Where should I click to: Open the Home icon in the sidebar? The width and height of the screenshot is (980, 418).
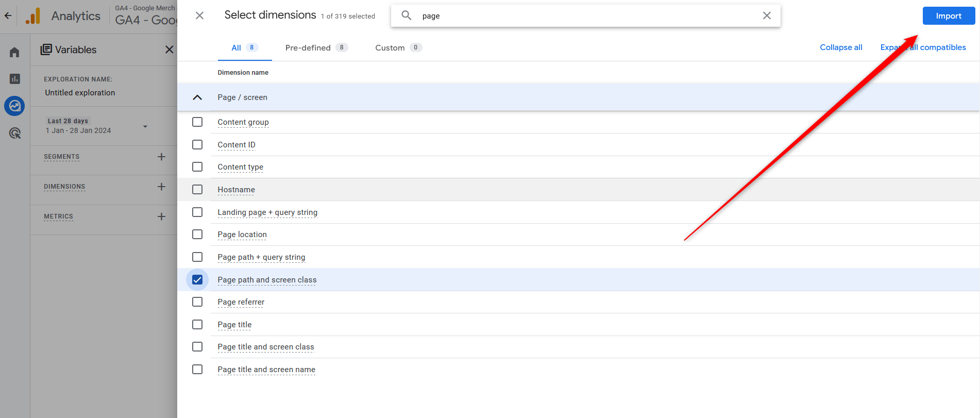pos(14,52)
